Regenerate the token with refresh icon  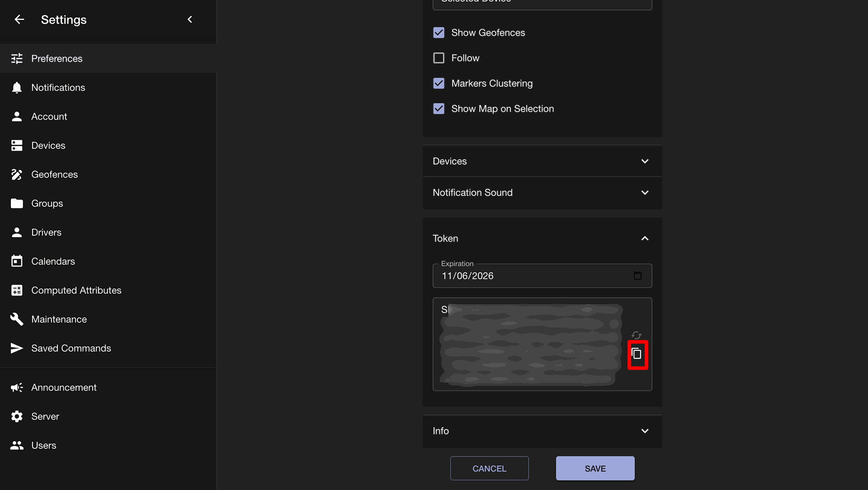coord(637,335)
